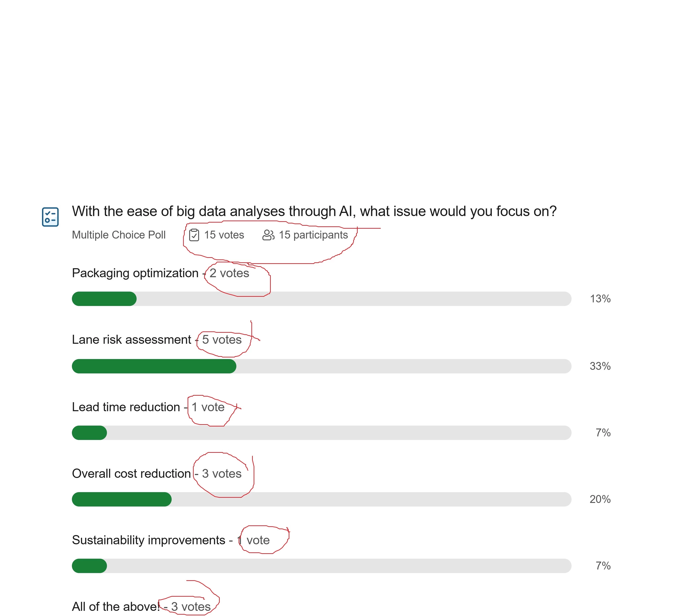The height and width of the screenshot is (616, 683).
Task: Click the votes clipboard icon
Action: [x=194, y=235]
